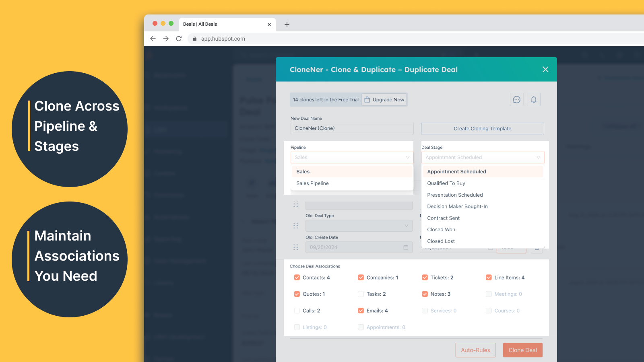Click Create Cloning Template button
The width and height of the screenshot is (644, 362).
pyautogui.click(x=483, y=129)
